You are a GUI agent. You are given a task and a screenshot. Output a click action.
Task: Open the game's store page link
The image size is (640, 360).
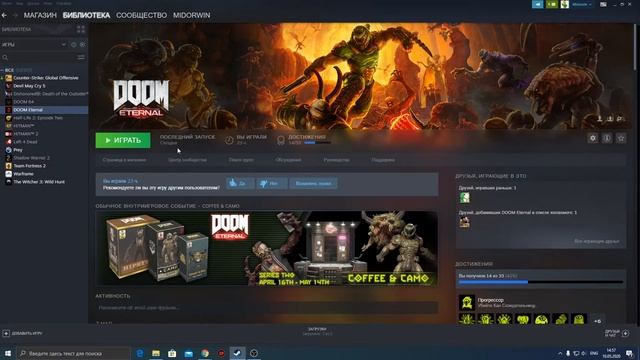tap(124, 160)
